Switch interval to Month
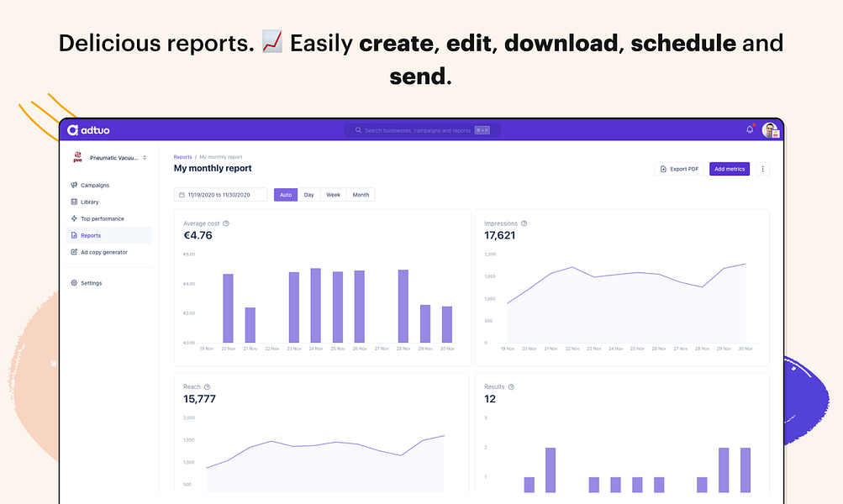This screenshot has height=504, width=843. coord(361,195)
